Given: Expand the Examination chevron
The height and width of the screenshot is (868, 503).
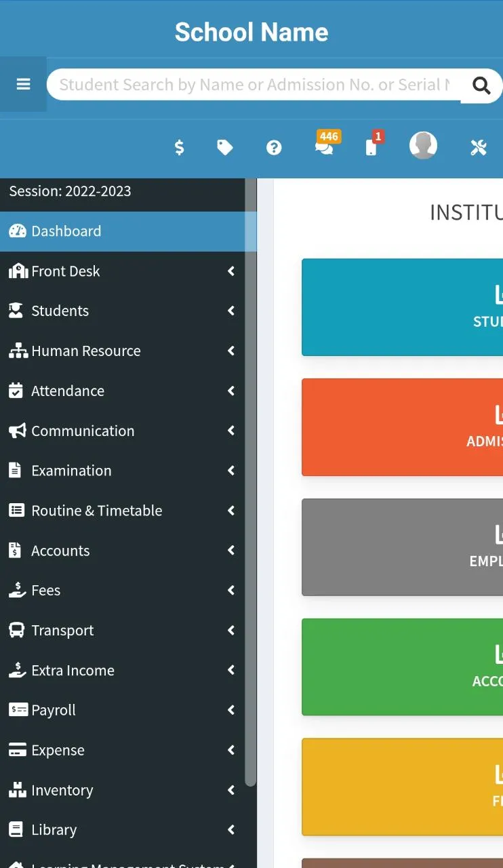Looking at the screenshot, I should (x=231, y=471).
